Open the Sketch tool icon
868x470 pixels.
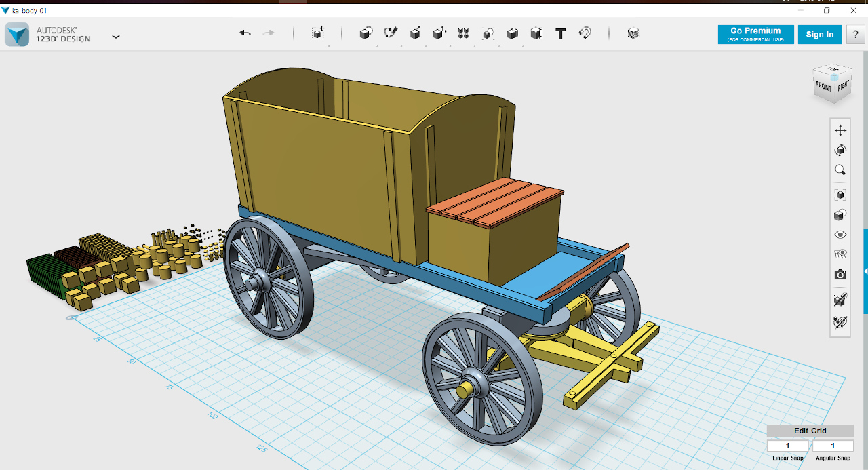click(x=391, y=33)
